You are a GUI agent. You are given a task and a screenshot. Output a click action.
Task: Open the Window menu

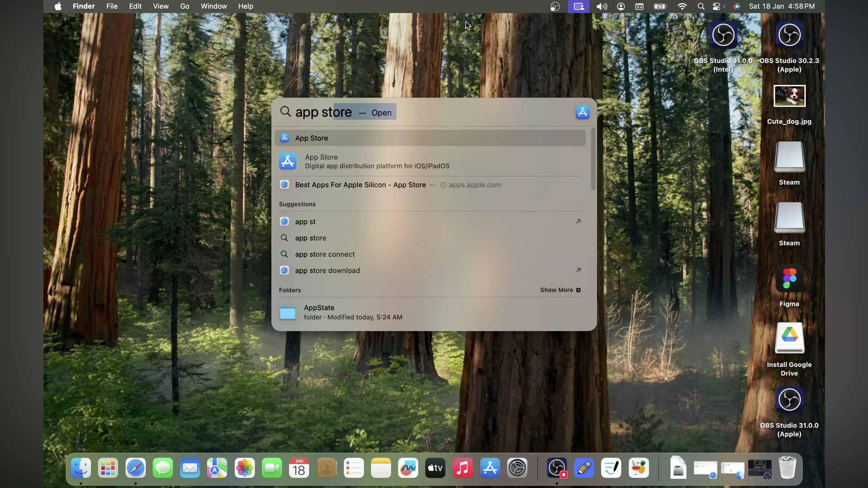[x=213, y=6]
